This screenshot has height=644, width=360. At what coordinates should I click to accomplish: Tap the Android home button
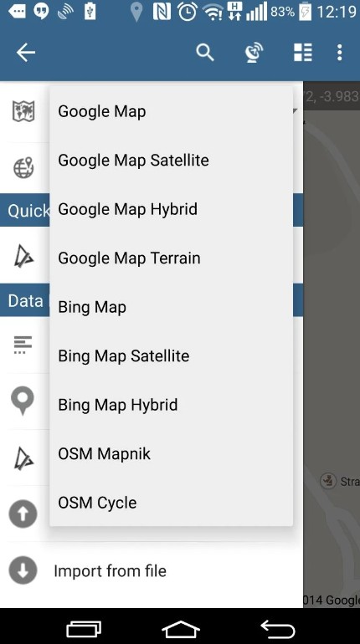(x=180, y=629)
